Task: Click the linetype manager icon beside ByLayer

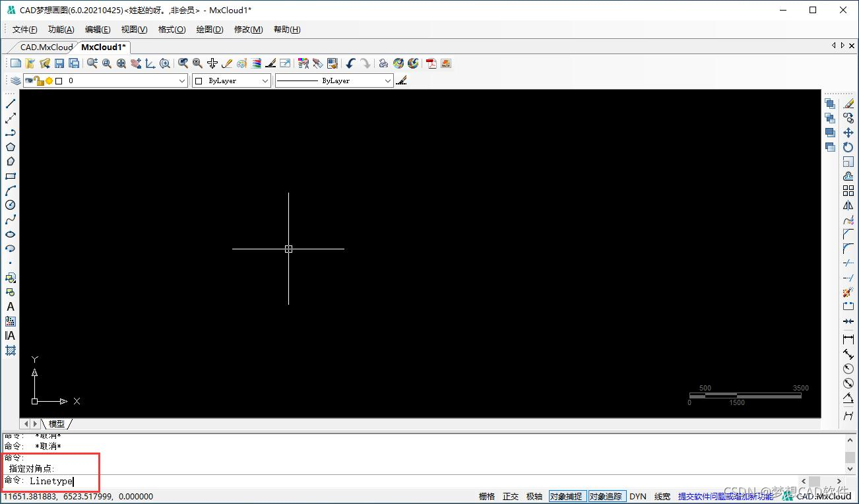Action: click(402, 80)
